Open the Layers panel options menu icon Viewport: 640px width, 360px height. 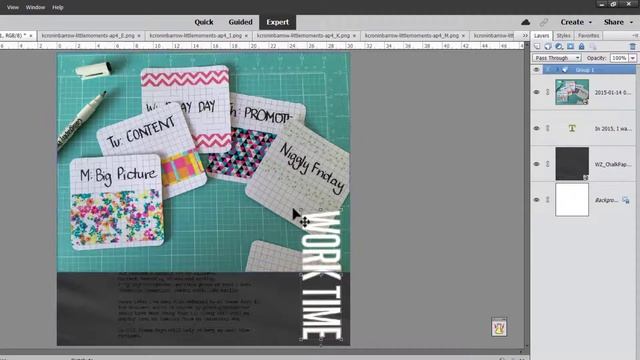[635, 36]
